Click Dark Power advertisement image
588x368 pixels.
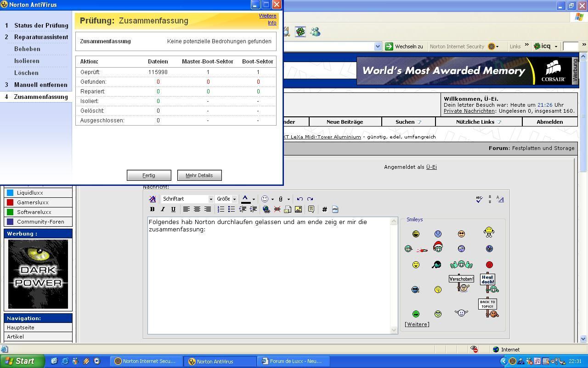click(x=38, y=274)
